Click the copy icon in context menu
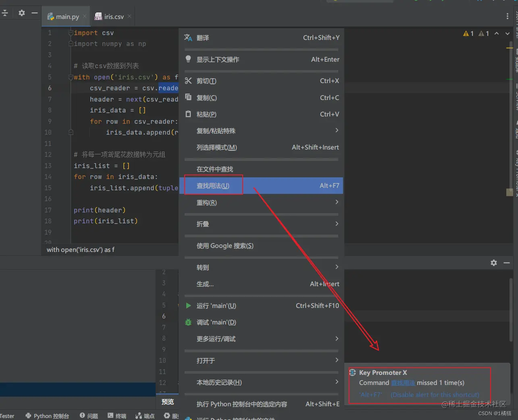518x420 pixels. (188, 97)
